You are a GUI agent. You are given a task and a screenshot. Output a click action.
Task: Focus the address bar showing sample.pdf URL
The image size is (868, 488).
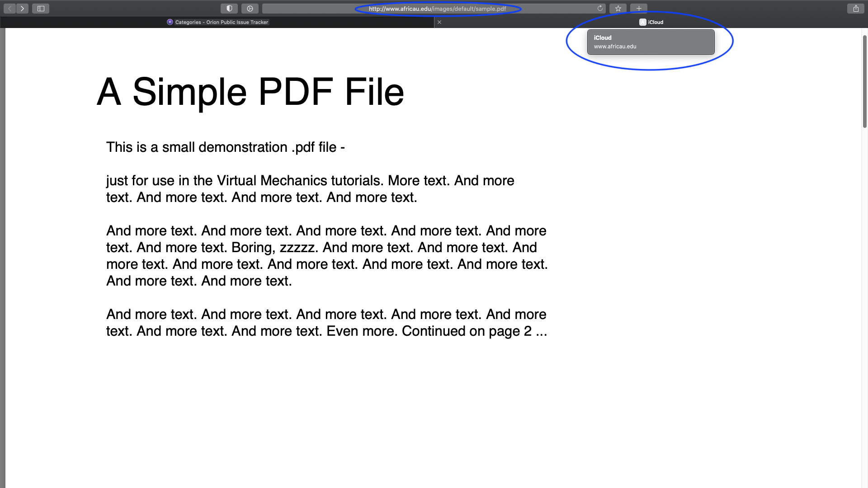[x=437, y=9]
